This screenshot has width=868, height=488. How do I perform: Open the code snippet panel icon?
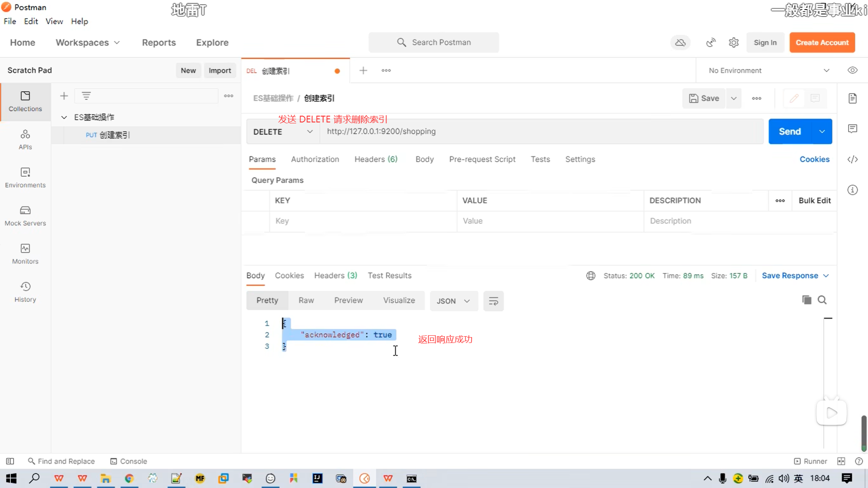click(x=853, y=160)
